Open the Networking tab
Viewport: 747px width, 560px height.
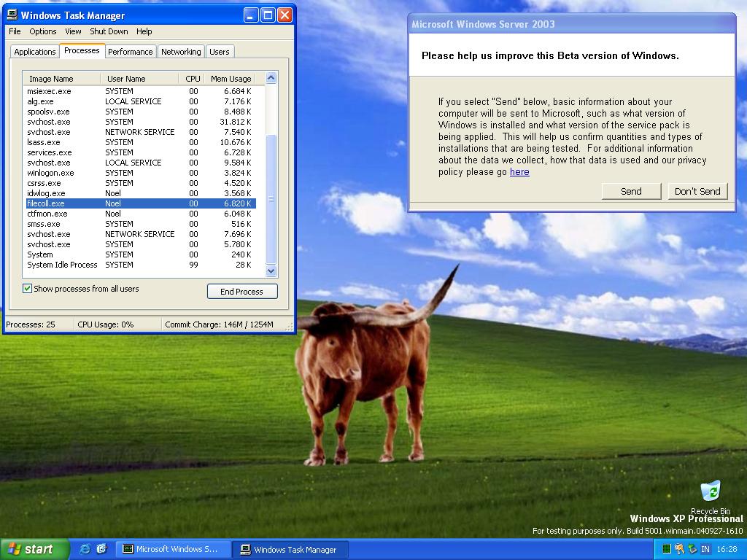click(x=181, y=52)
